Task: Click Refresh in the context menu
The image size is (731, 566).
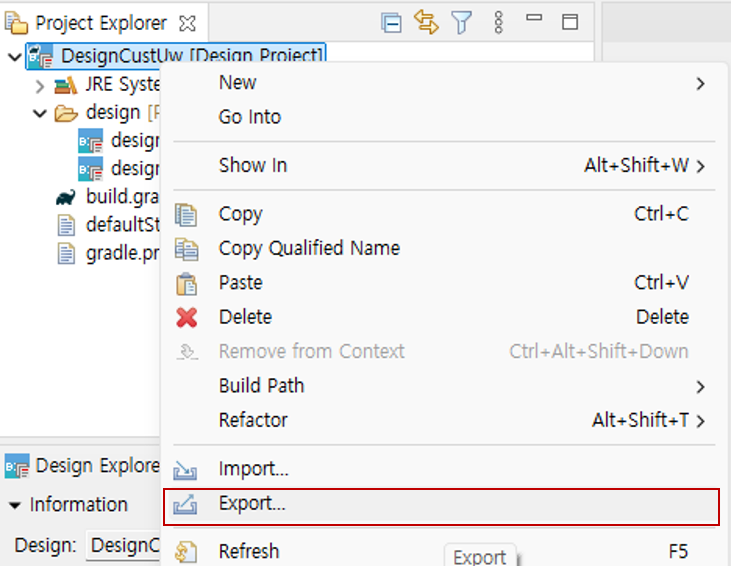Action: (x=249, y=551)
